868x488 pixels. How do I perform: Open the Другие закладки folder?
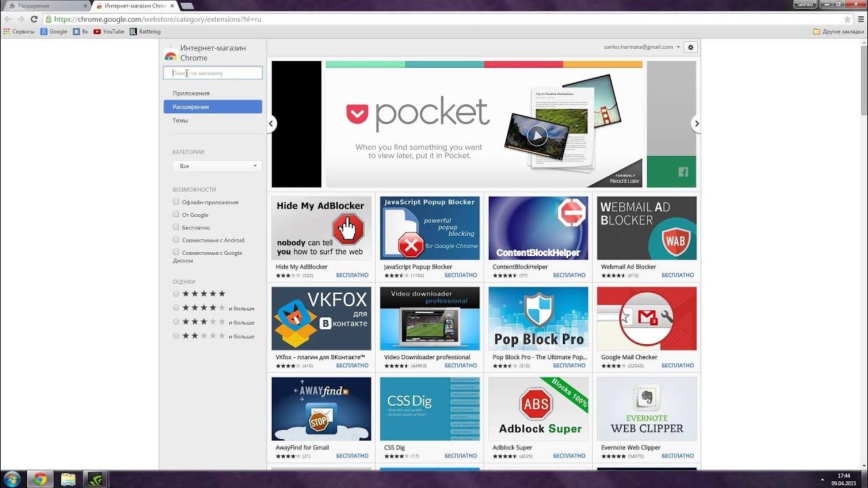coord(838,31)
